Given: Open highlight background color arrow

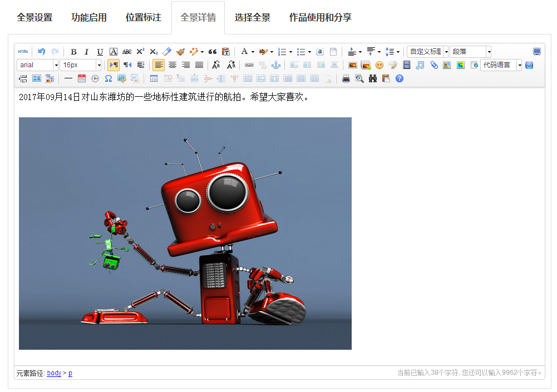Looking at the screenshot, I should [272, 52].
